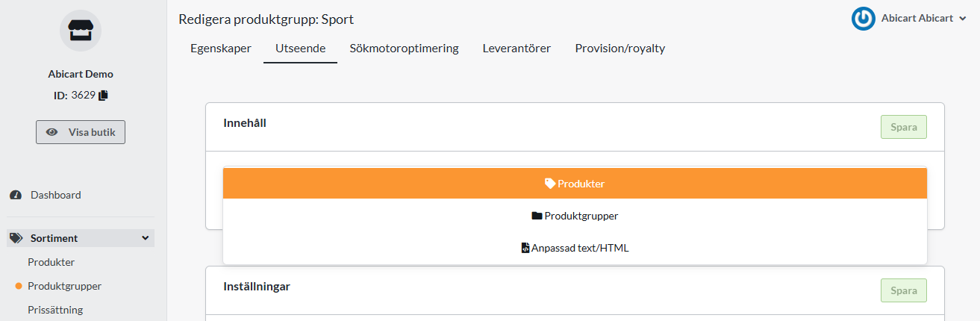Switch to the Egenskaper tab
This screenshot has width=980, height=321.
click(221, 49)
